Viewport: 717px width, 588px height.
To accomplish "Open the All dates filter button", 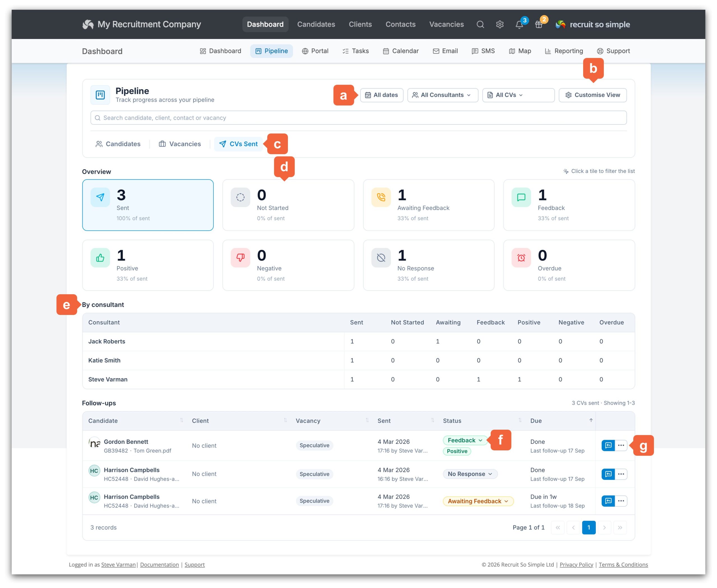I will (381, 95).
